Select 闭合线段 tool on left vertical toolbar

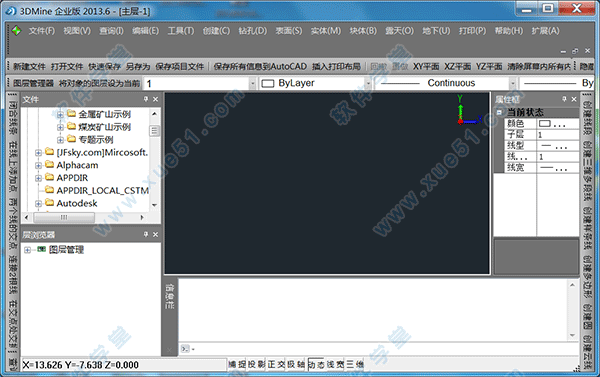(x=13, y=117)
